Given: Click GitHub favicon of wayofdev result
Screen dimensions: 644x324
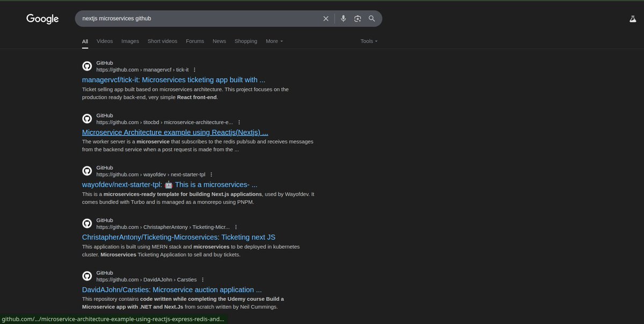Looking at the screenshot, I should pos(87,171).
